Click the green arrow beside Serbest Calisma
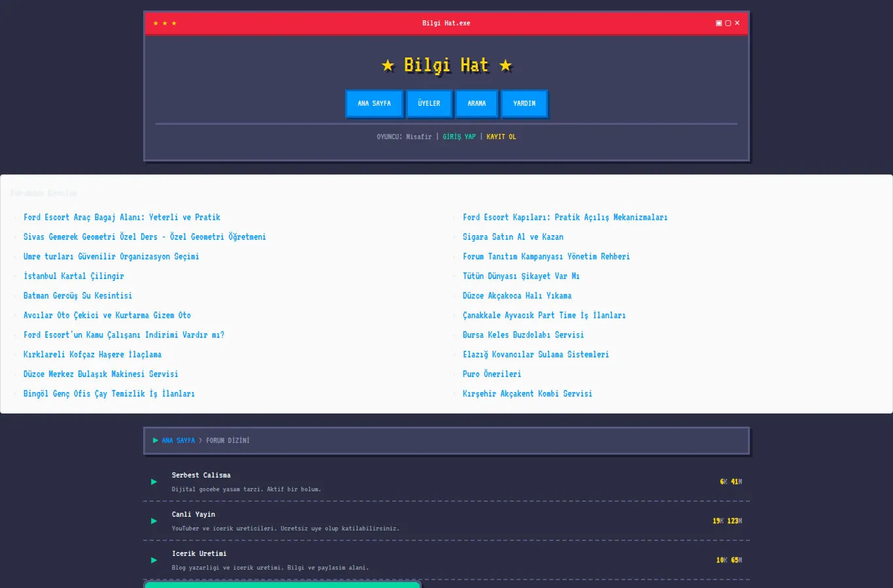 154,482
